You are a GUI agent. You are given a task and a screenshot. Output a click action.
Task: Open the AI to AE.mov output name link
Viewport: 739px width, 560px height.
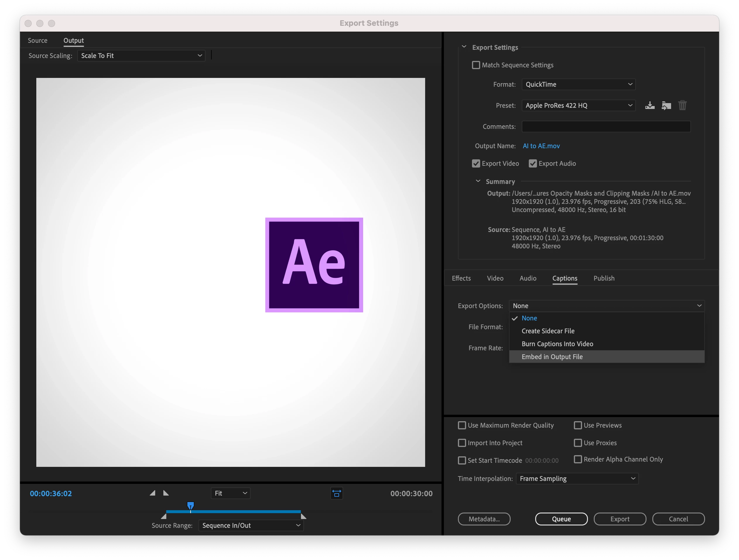(541, 146)
